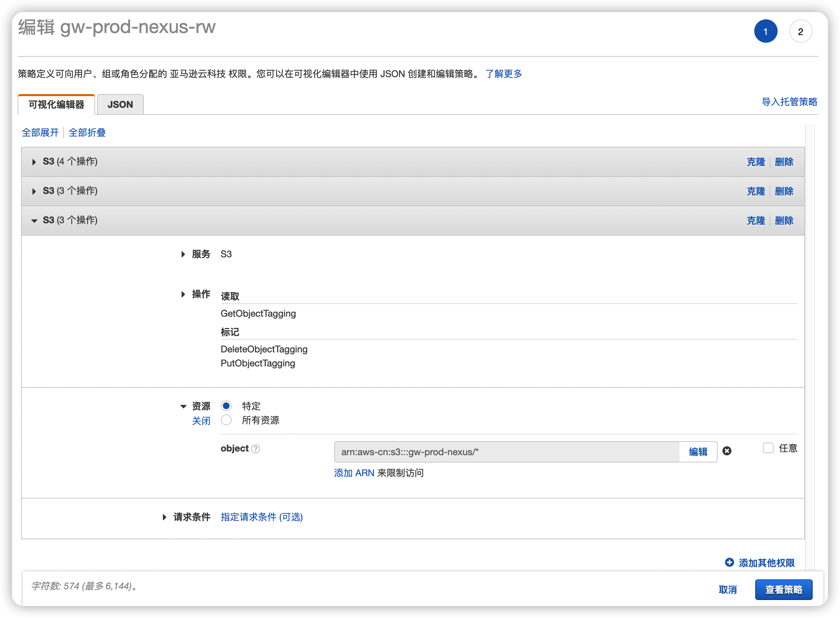The height and width of the screenshot is (618, 840).
Task: Collapse the 资源 section arrow
Action: (183, 407)
